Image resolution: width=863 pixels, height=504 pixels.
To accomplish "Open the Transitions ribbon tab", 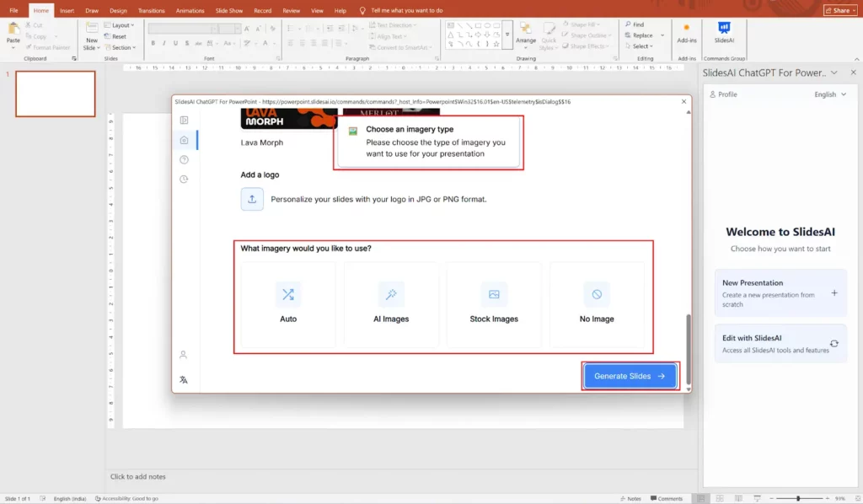I will pyautogui.click(x=151, y=10).
